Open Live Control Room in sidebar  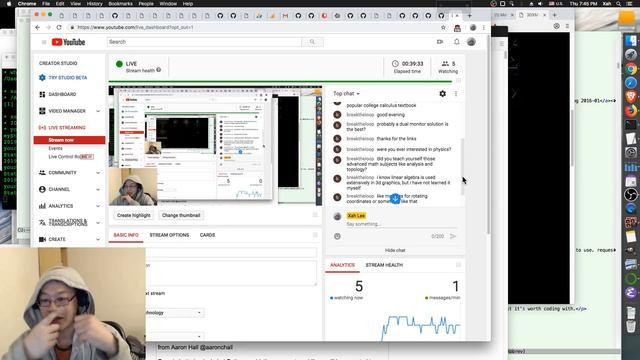tap(71, 157)
